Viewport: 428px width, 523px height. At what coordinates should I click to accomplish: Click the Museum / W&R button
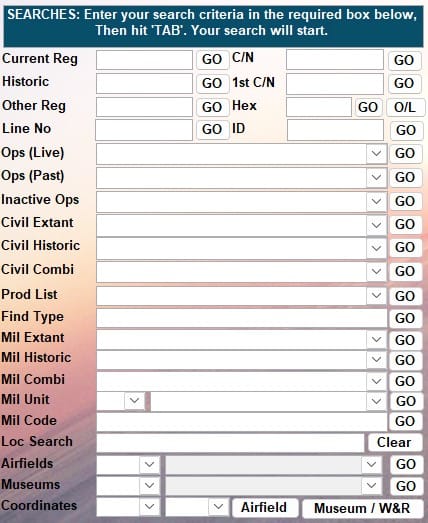[x=362, y=508]
